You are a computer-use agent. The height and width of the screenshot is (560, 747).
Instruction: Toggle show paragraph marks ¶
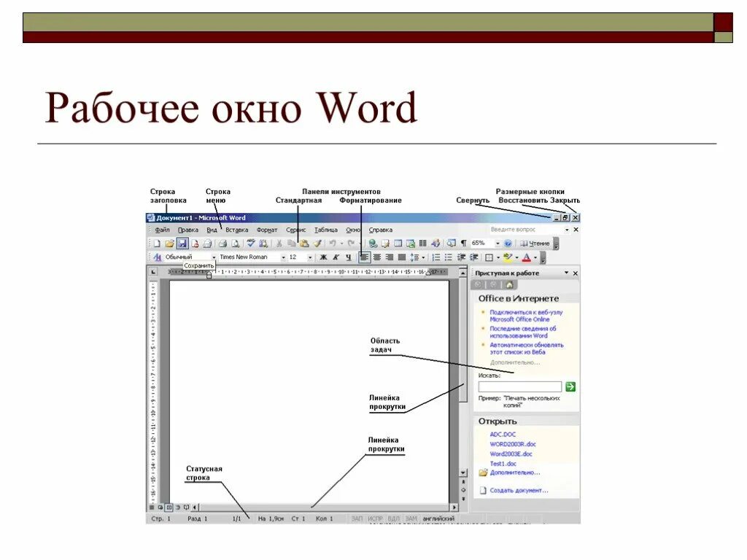(x=463, y=244)
